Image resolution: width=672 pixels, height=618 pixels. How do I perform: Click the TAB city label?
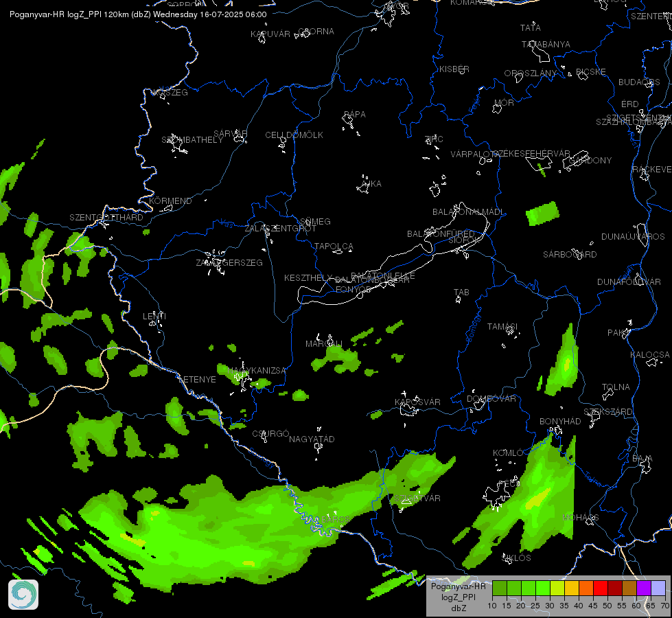[461, 292]
